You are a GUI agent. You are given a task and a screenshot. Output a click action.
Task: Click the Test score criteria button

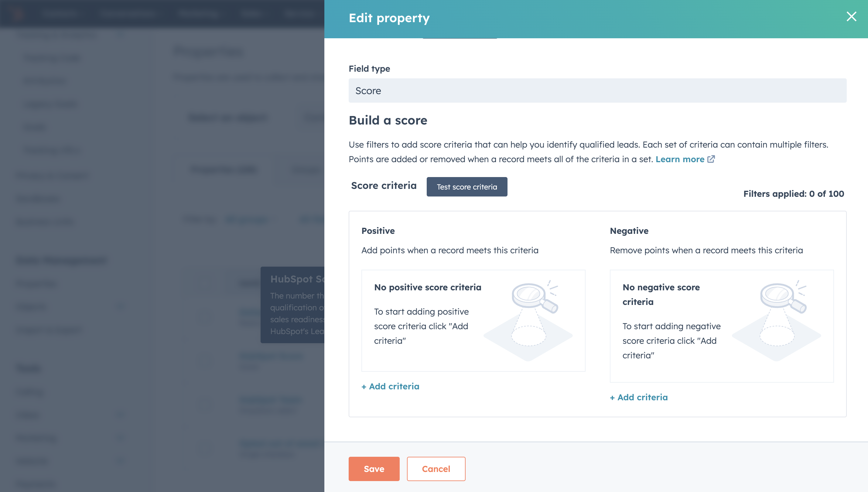pos(466,186)
